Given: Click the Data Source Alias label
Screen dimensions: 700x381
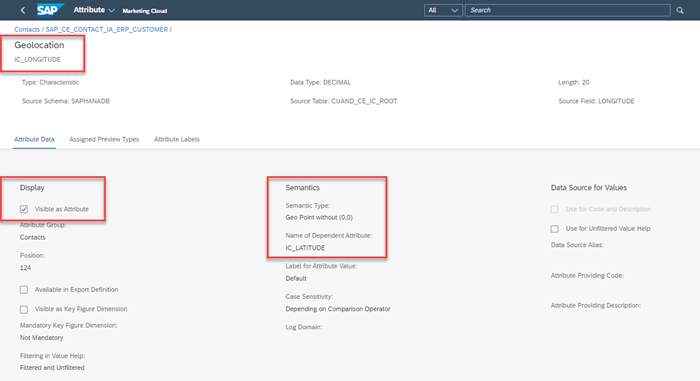Looking at the screenshot, I should pyautogui.click(x=577, y=245).
